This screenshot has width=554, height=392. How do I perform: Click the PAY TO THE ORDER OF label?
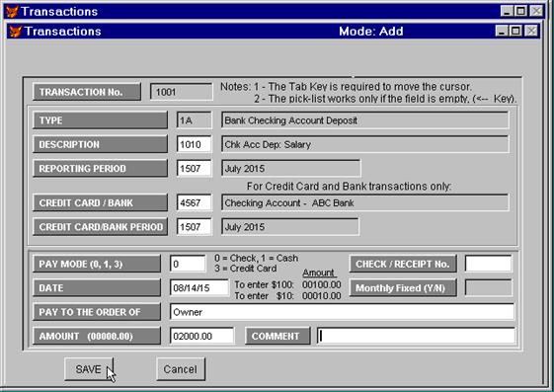point(97,312)
